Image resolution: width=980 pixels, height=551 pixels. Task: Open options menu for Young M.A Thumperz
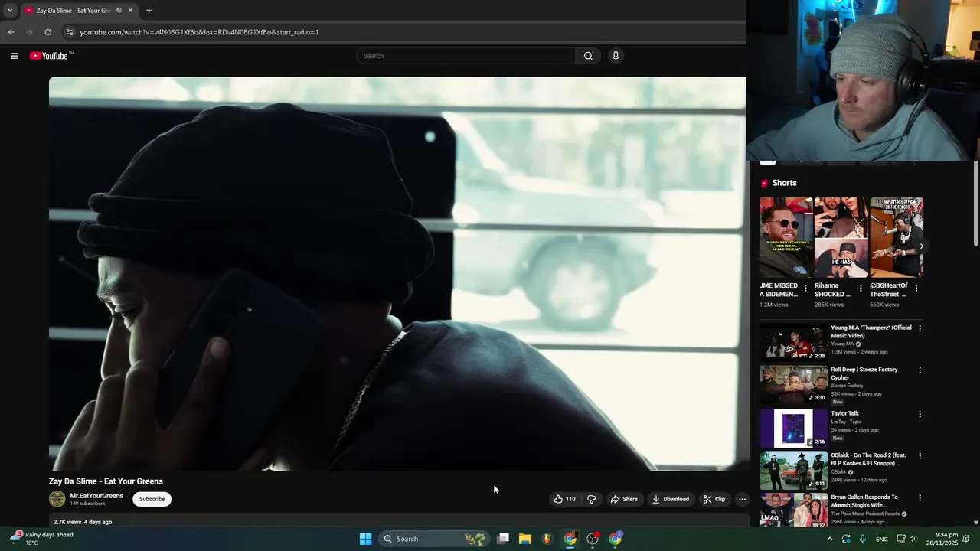point(920,328)
